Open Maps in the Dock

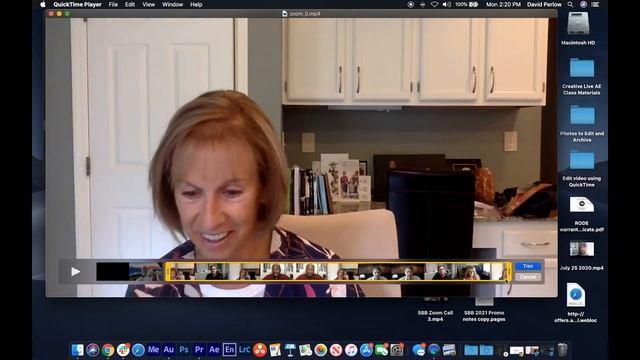click(x=305, y=350)
